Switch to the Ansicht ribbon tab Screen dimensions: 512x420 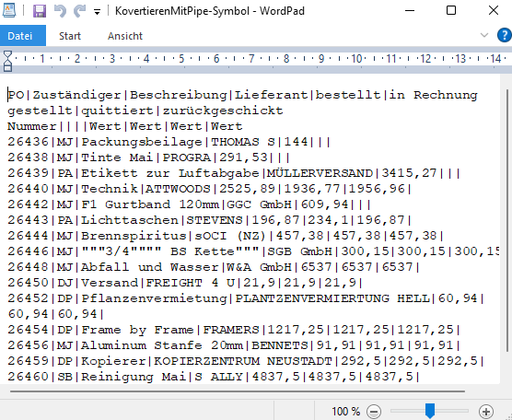click(125, 36)
